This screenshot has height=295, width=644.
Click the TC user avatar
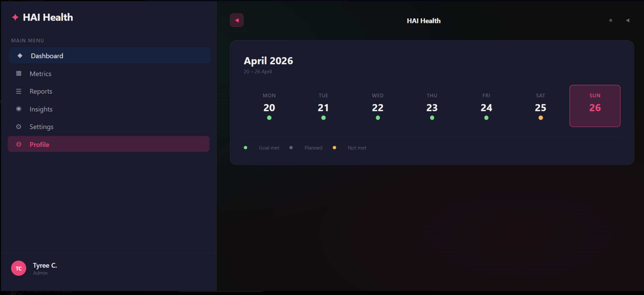19,268
